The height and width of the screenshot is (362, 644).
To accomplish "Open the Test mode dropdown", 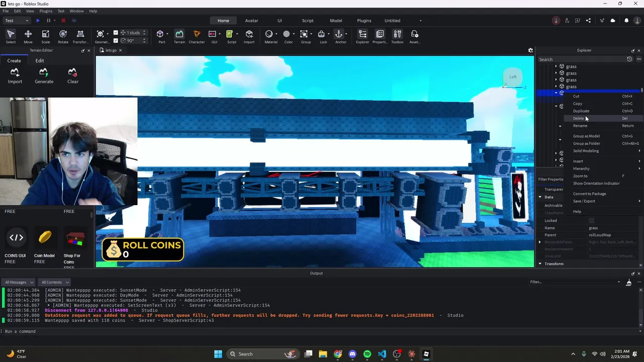I will (x=17, y=21).
